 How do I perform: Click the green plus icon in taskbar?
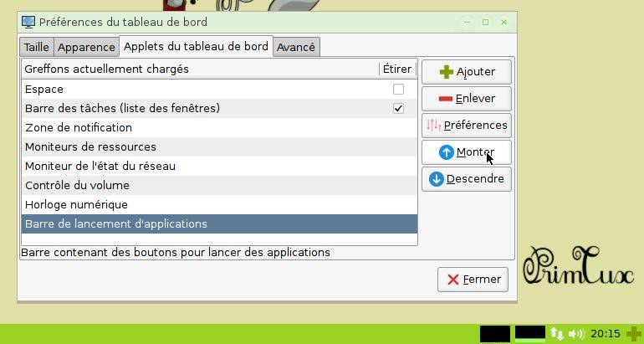pyautogui.click(x=634, y=333)
